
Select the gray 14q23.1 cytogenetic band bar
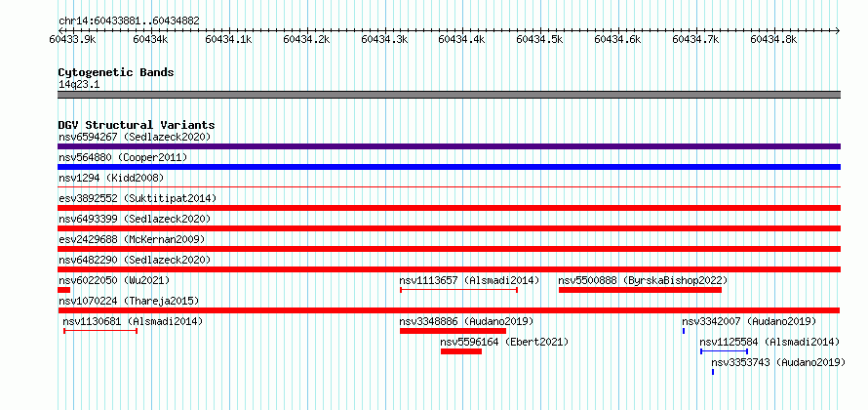(449, 95)
